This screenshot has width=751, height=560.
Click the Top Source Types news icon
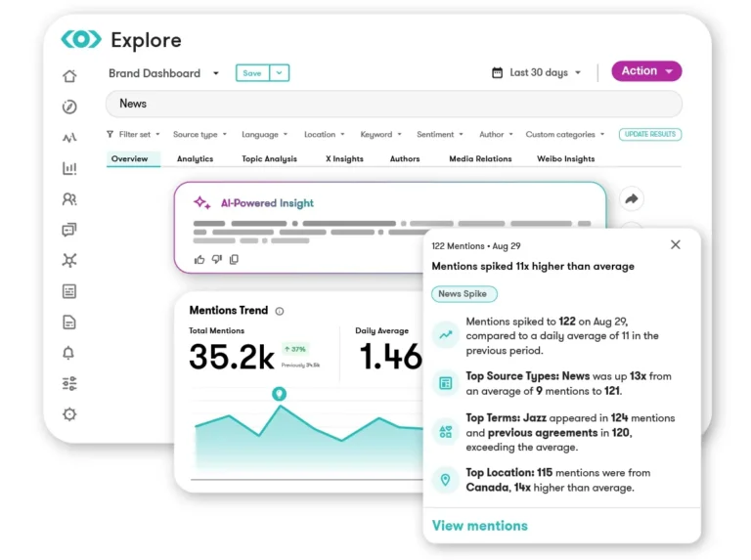(x=446, y=383)
